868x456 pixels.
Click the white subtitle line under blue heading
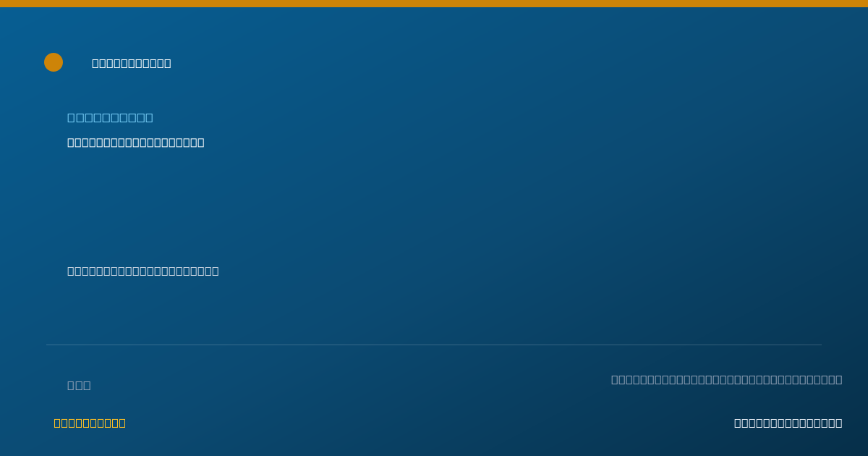pos(136,143)
